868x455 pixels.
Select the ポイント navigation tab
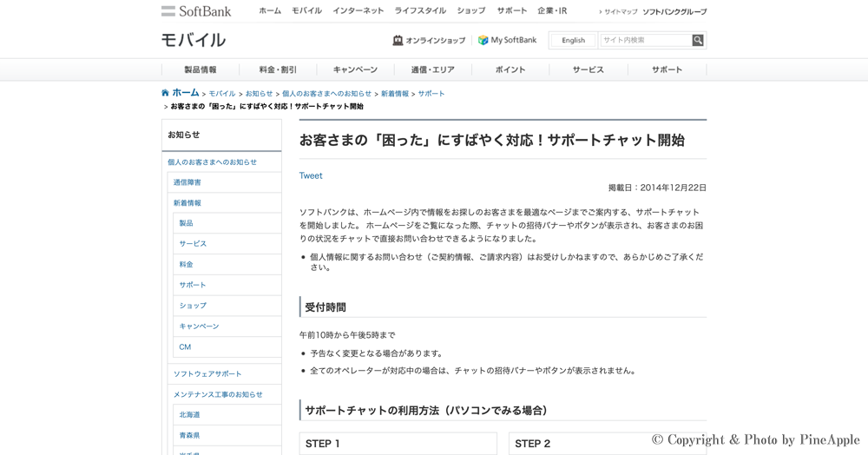pos(510,69)
